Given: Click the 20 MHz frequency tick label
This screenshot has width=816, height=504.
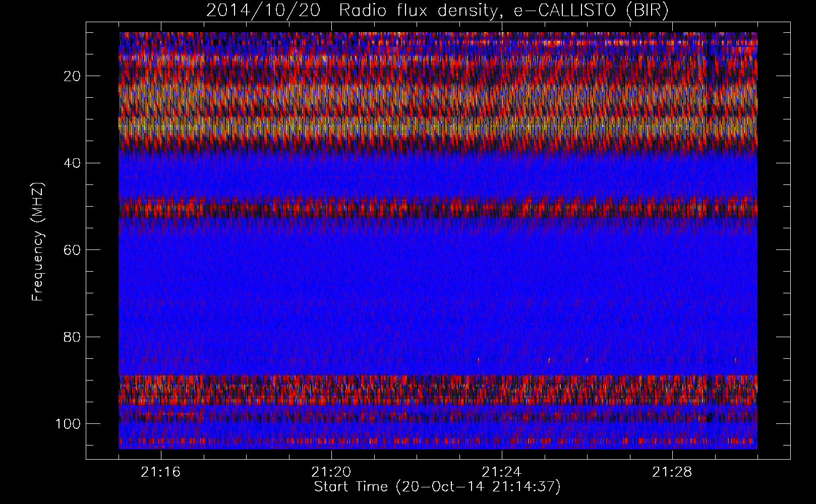Looking at the screenshot, I should [72, 76].
